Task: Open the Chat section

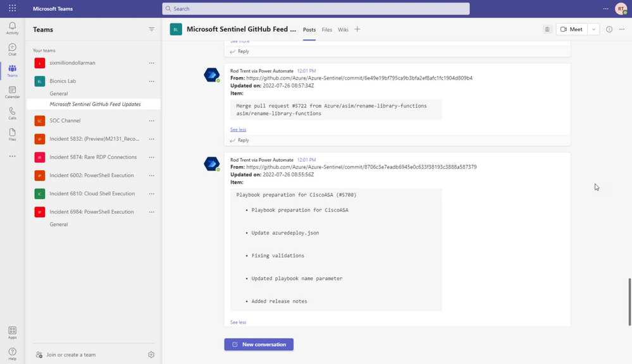Action: pyautogui.click(x=13, y=49)
